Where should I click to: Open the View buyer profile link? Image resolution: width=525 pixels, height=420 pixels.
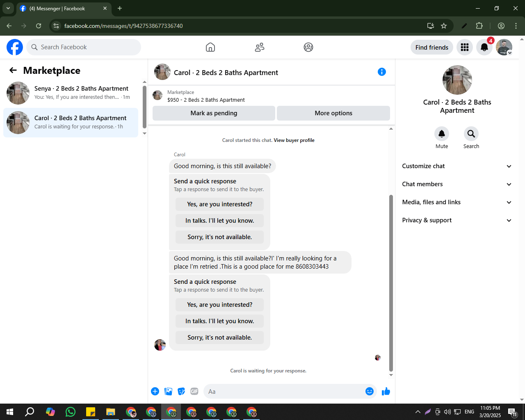[294, 140]
